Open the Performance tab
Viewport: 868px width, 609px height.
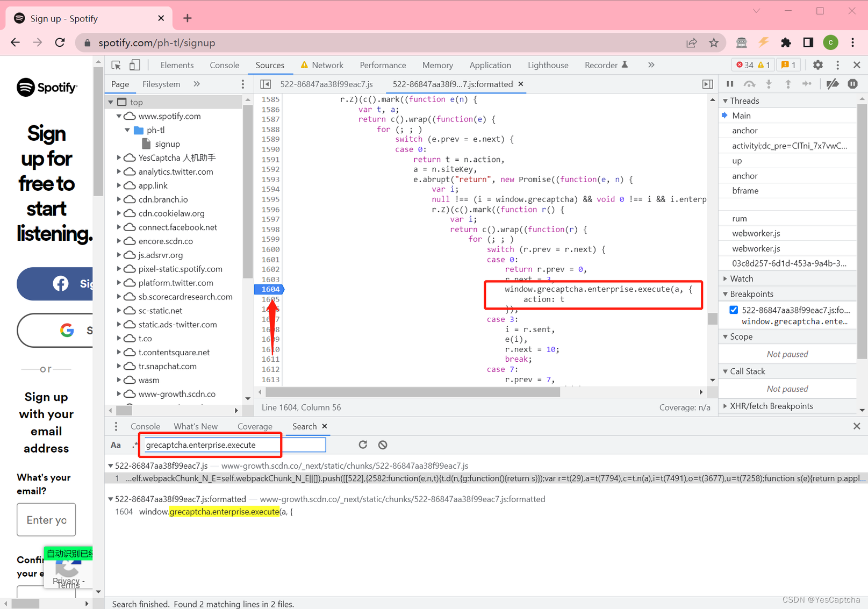pos(383,65)
